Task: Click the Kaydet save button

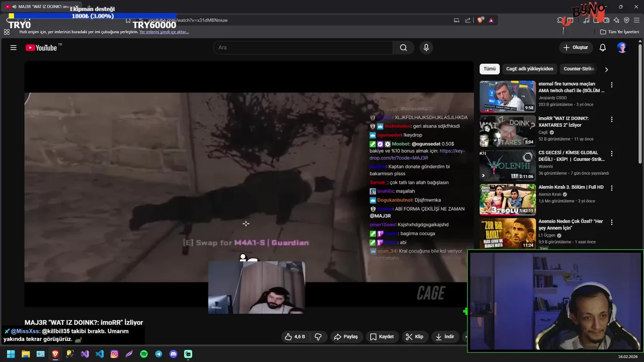Action: coord(382,337)
